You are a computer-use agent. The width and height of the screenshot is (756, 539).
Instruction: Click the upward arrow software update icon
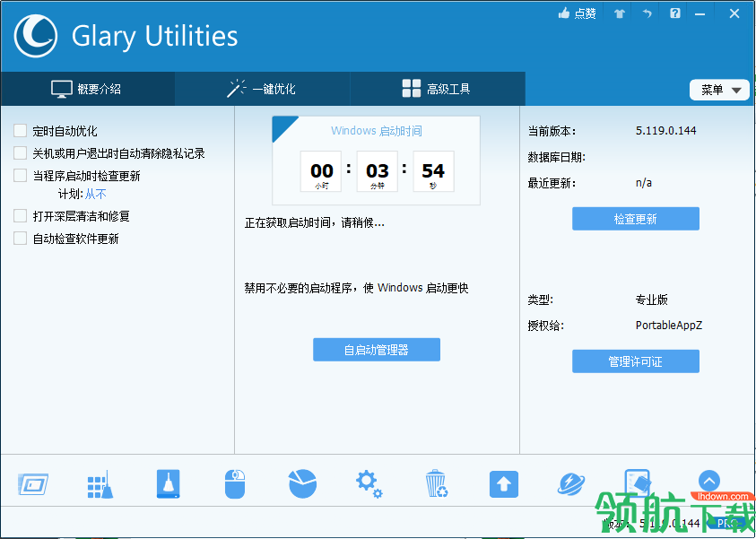click(x=504, y=484)
